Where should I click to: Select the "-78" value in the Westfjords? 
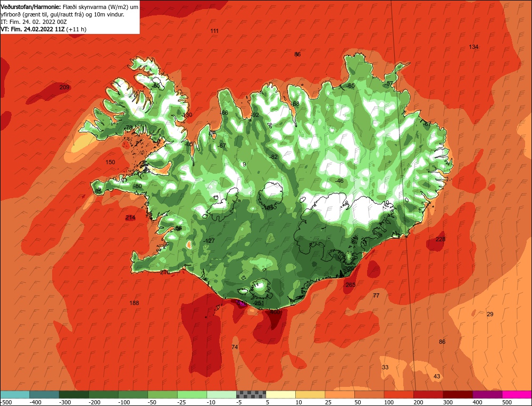128,128
